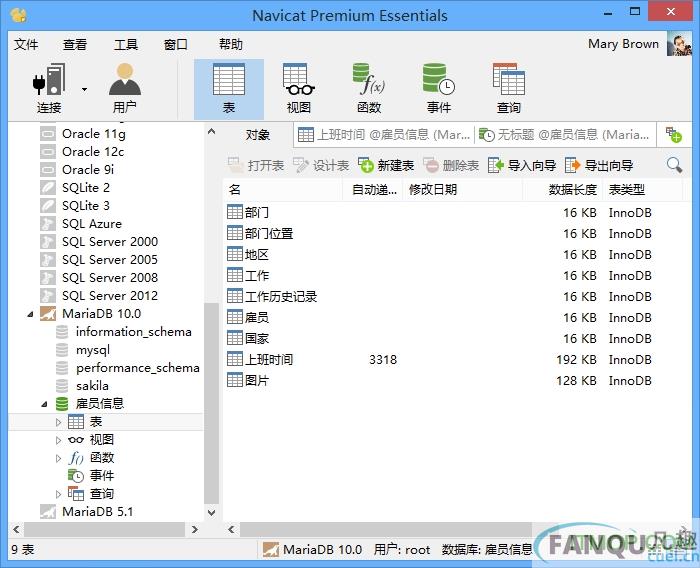Click the add new tab icon with green plus
Image resolution: width=700 pixels, height=568 pixels.
[673, 134]
